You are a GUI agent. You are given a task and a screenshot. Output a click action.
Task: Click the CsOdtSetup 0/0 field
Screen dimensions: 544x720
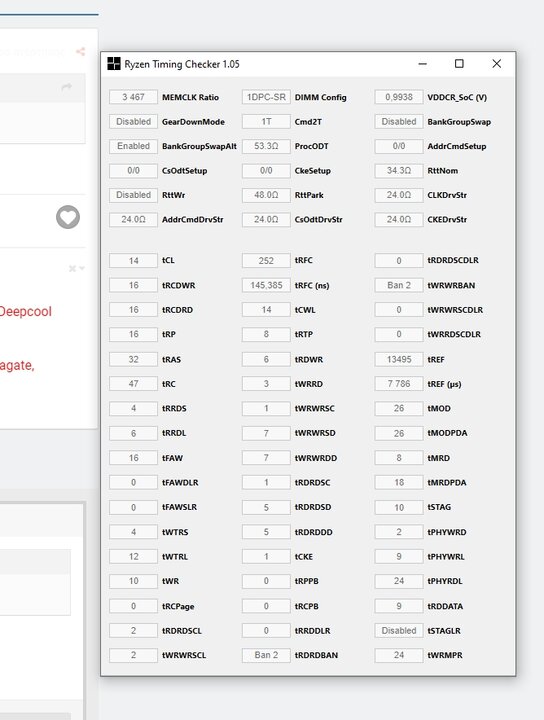pos(133,170)
